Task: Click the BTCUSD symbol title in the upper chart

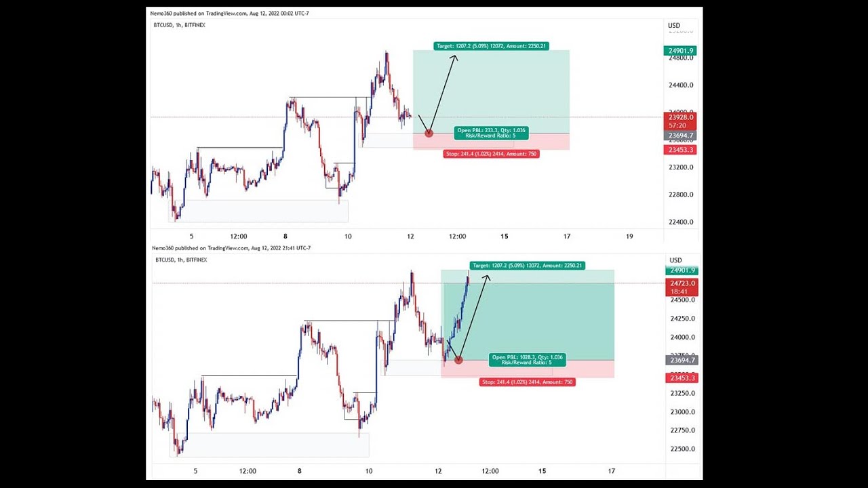Action: (180, 25)
